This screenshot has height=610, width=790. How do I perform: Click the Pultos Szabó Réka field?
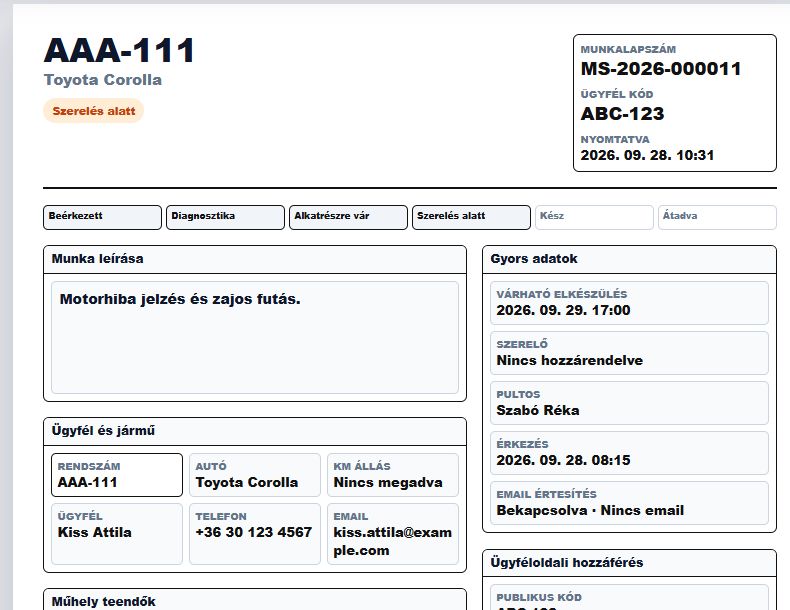pyautogui.click(x=629, y=402)
